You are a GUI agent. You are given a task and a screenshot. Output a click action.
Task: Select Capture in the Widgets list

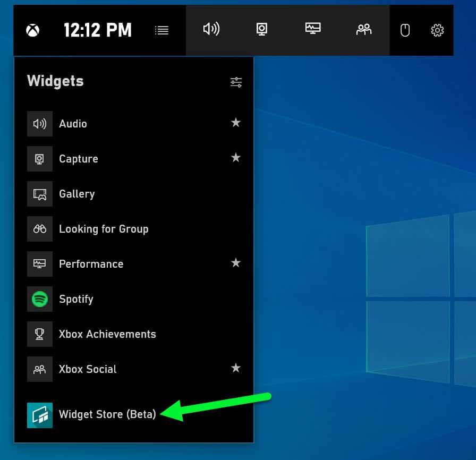click(x=134, y=159)
